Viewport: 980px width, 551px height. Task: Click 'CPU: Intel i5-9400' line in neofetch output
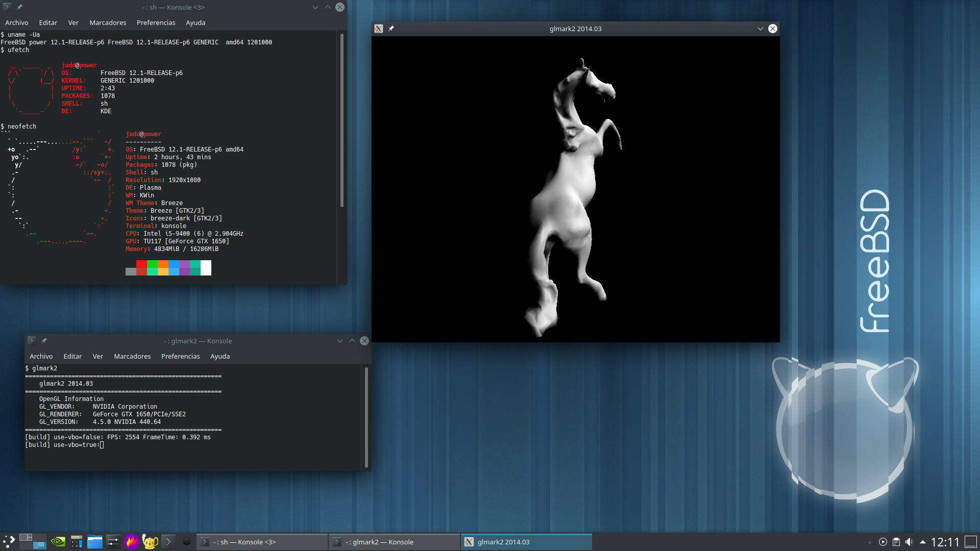(x=184, y=234)
